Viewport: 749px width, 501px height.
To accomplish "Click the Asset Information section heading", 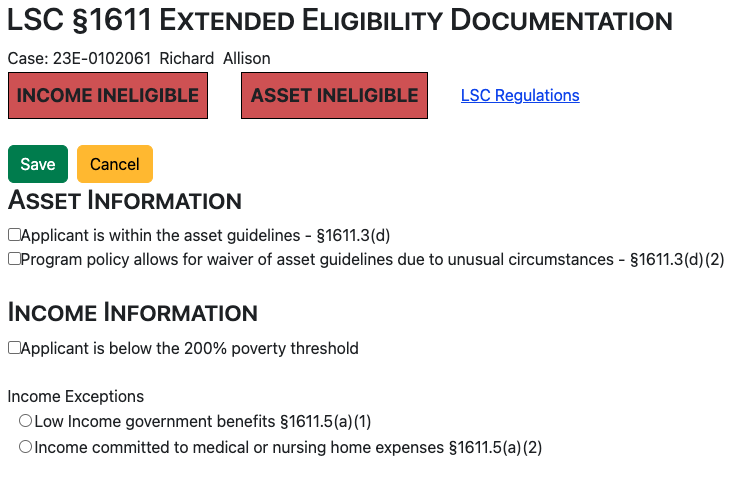I will [x=125, y=200].
